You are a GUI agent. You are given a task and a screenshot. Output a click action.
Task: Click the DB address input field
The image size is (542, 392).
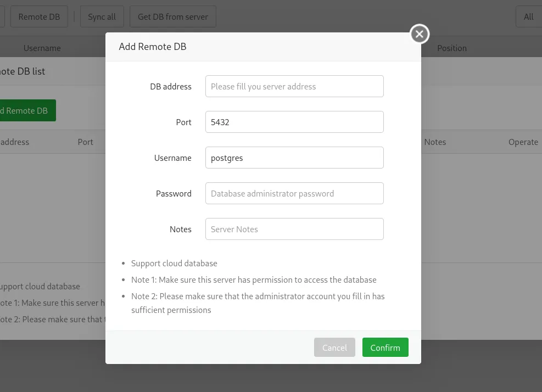coord(294,86)
